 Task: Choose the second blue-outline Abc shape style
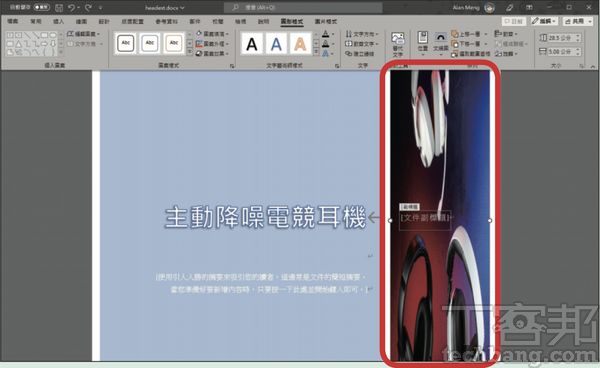point(150,43)
